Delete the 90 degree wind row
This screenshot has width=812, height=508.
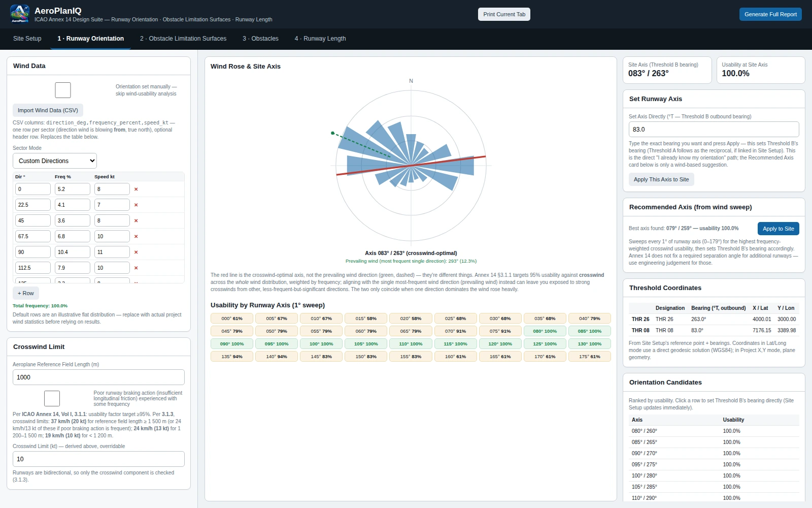(136, 252)
